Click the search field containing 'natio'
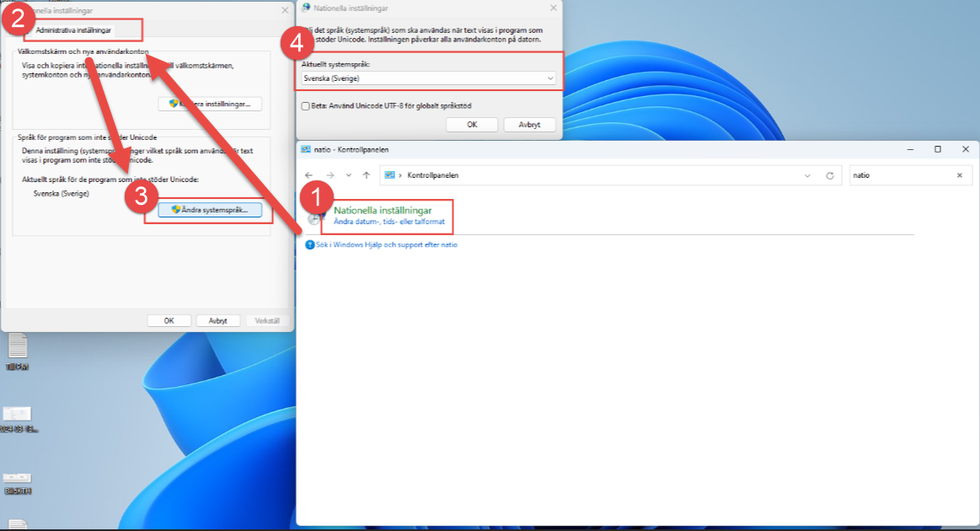This screenshot has height=531, width=980. tap(899, 175)
